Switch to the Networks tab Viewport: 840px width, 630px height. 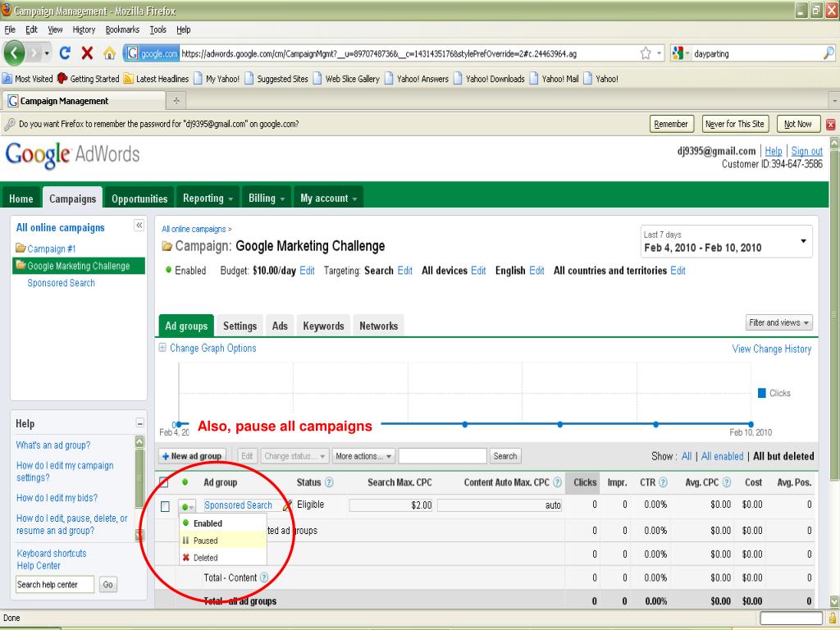pos(379,326)
